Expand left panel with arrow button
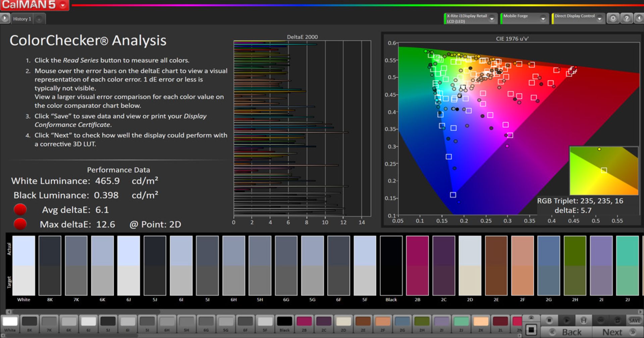The image size is (644, 338). point(5,18)
